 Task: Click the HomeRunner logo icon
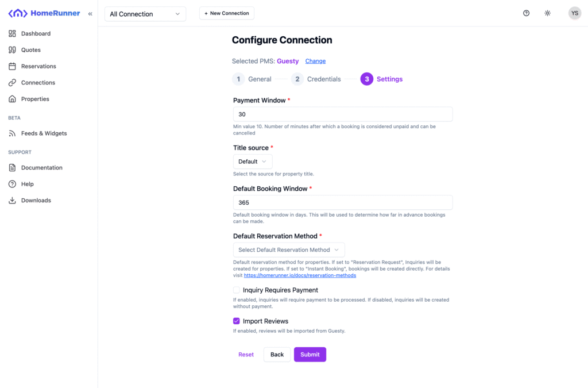pos(17,13)
